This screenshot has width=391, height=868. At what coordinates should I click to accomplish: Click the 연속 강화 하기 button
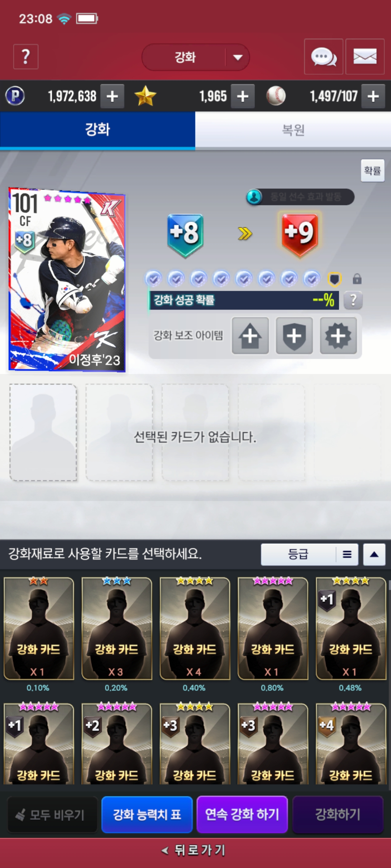point(242,814)
